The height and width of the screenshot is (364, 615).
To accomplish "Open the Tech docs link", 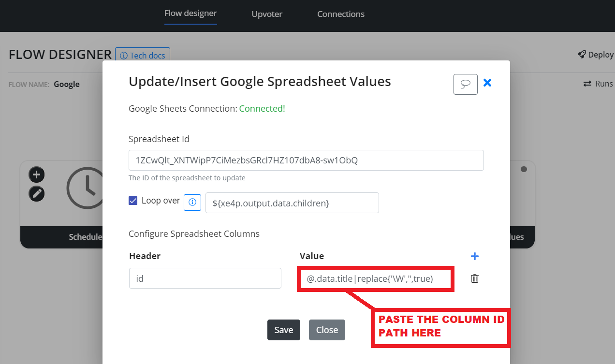I will (143, 56).
